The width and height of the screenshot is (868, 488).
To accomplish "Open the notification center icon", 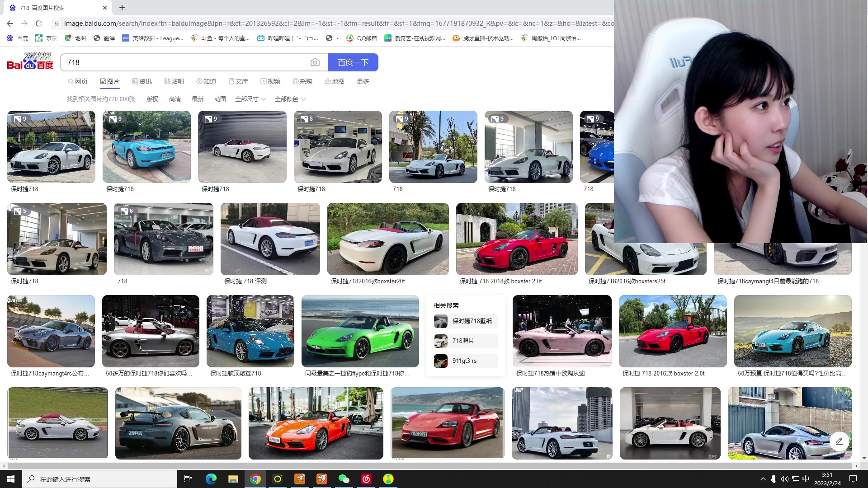I will point(853,479).
